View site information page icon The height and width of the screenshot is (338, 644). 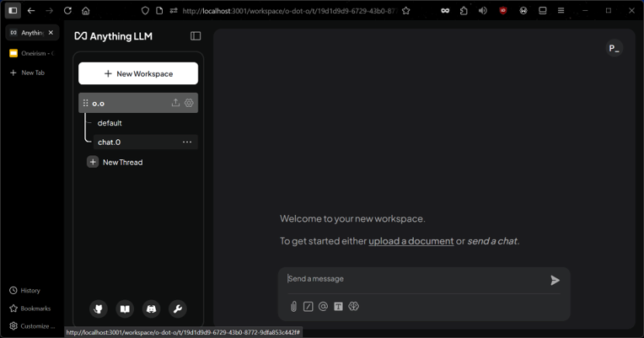(159, 11)
